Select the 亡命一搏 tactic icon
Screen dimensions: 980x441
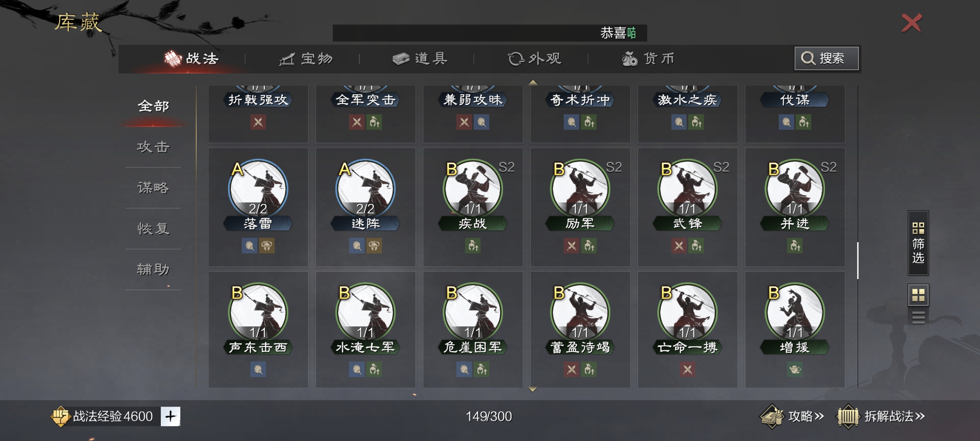tap(687, 312)
